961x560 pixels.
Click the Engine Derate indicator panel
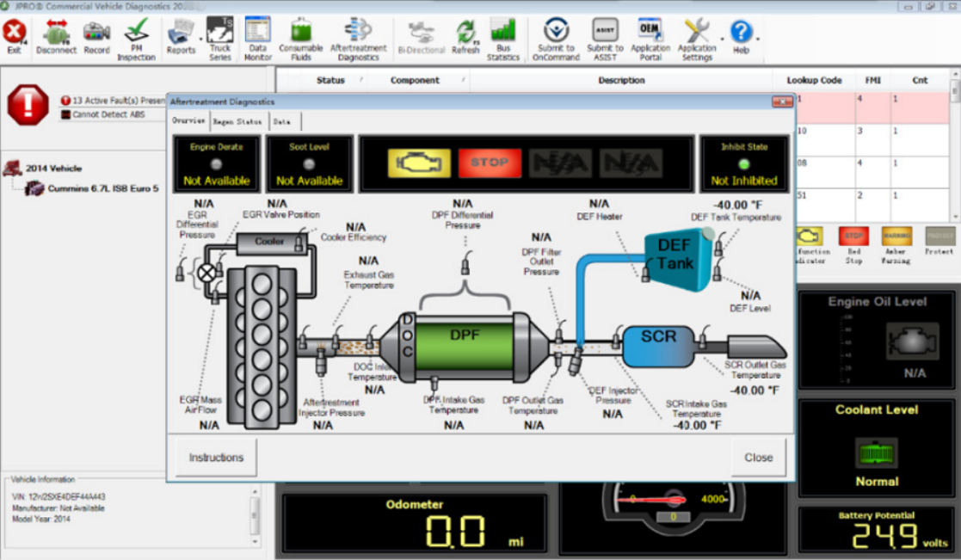[216, 163]
